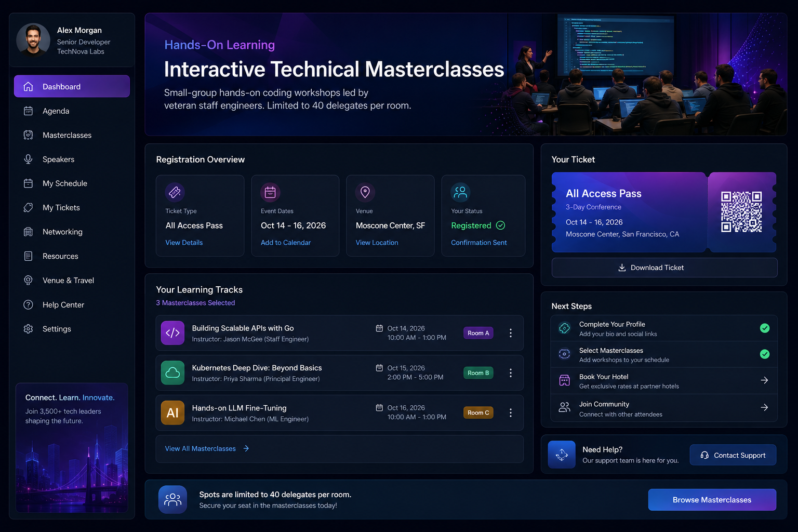
Task: Click Browse Masterclasses button
Action: coord(712,500)
